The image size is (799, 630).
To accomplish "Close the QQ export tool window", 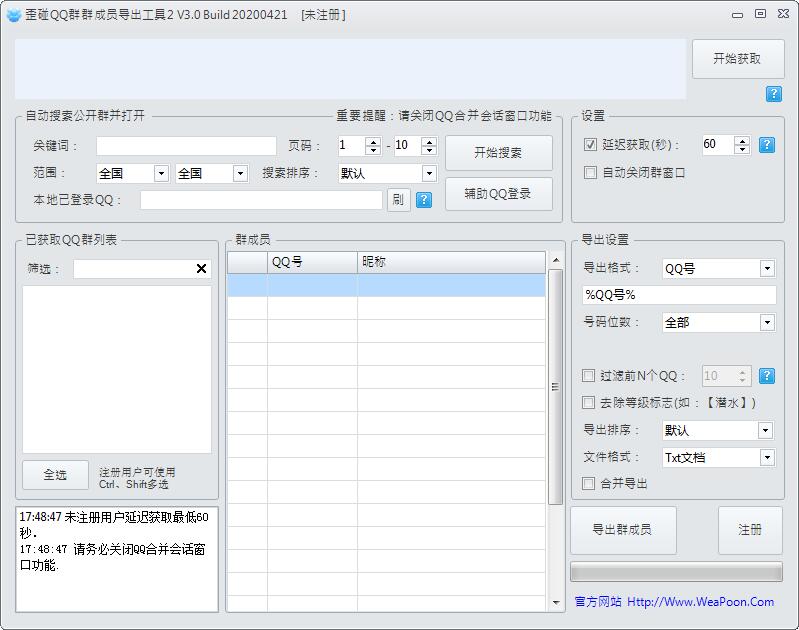I will click(784, 14).
